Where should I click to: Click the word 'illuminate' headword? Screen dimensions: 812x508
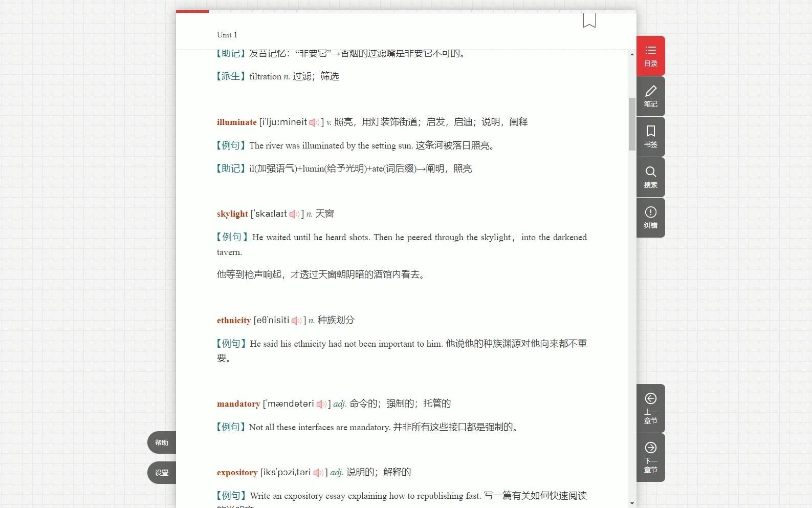click(236, 122)
